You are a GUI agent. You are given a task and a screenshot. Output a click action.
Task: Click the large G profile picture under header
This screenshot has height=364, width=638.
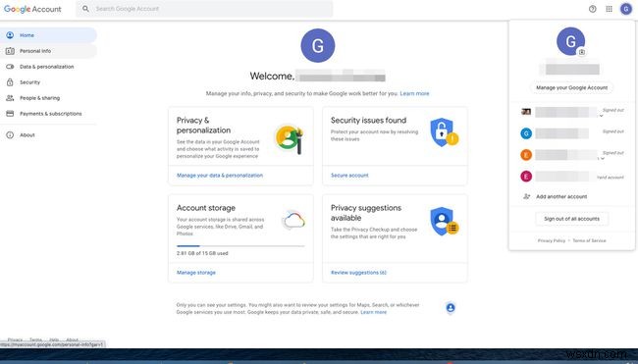318,45
